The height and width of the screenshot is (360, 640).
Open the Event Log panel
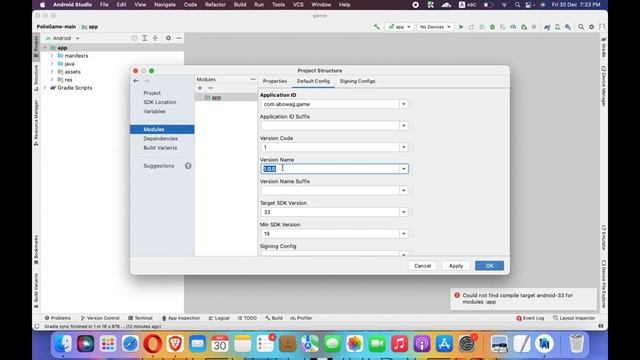(530, 318)
